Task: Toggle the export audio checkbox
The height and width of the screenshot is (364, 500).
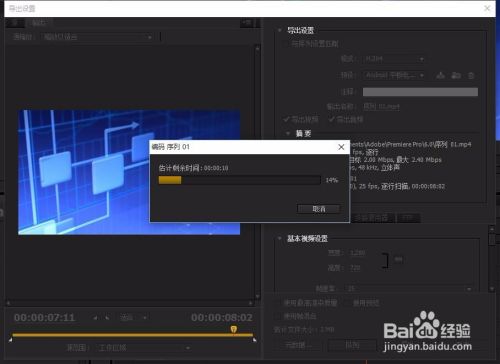Action: coord(331,119)
